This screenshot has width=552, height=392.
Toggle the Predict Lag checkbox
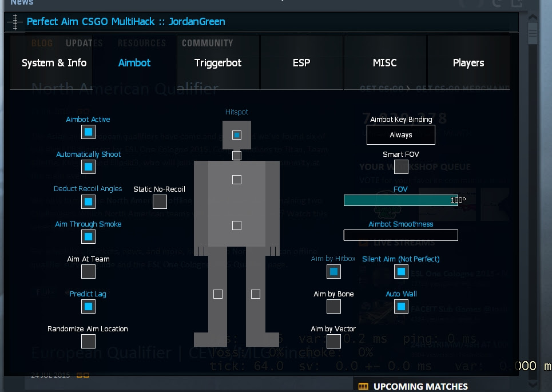pyautogui.click(x=88, y=306)
